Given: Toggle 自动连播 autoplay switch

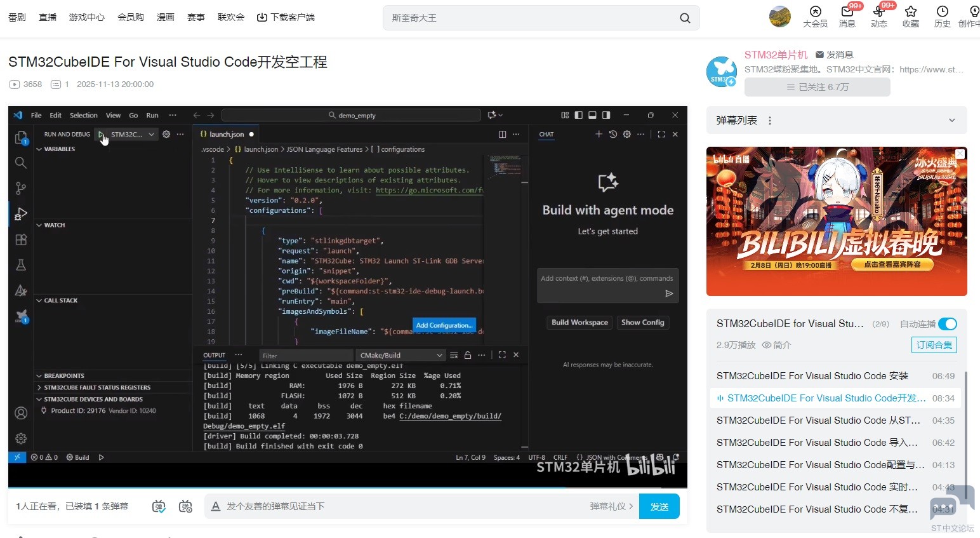Looking at the screenshot, I should [x=948, y=324].
